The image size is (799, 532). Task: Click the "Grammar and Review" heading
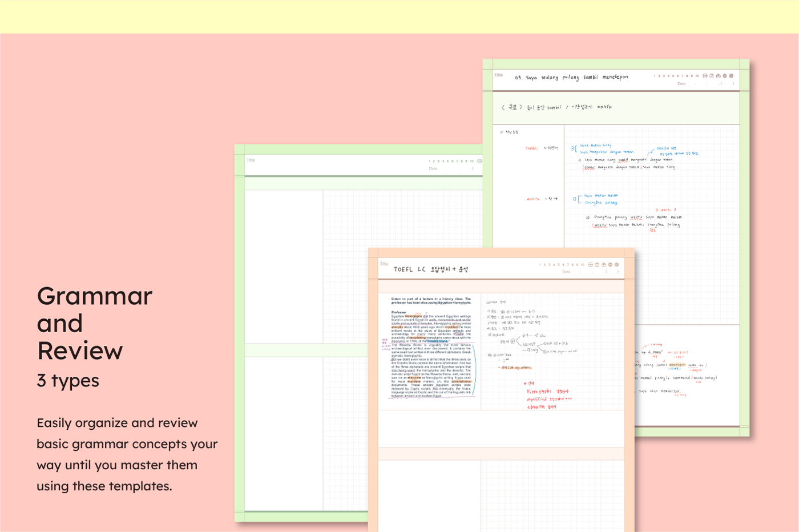pos(95,323)
